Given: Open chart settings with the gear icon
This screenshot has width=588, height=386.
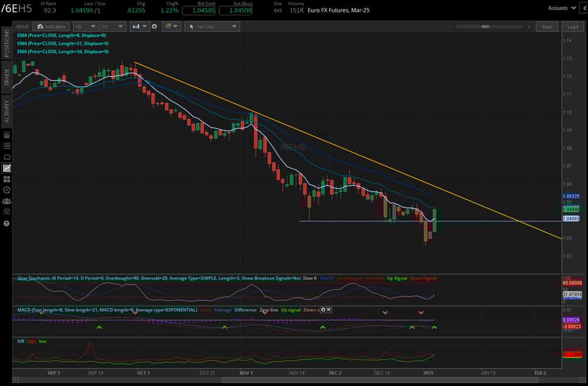Looking at the screenshot, I should click(x=155, y=26).
